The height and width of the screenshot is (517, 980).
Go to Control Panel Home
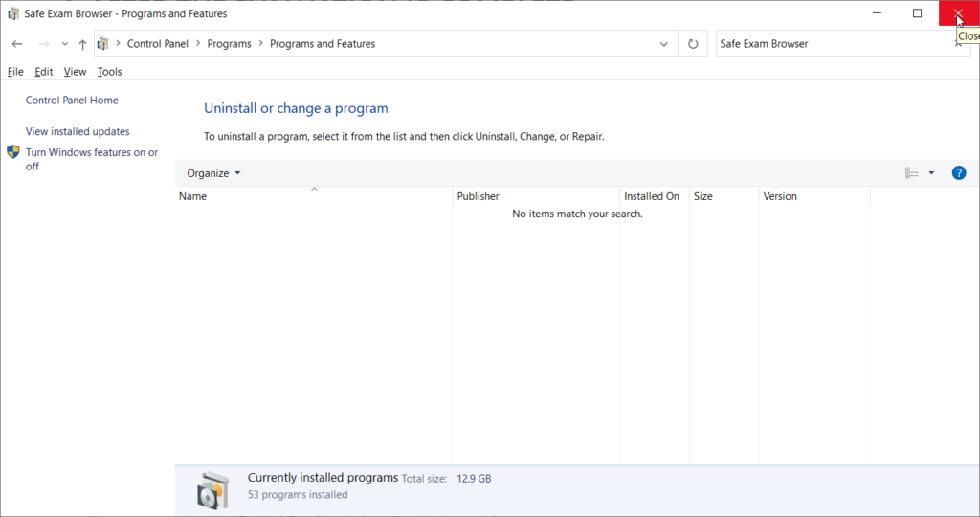72,101
